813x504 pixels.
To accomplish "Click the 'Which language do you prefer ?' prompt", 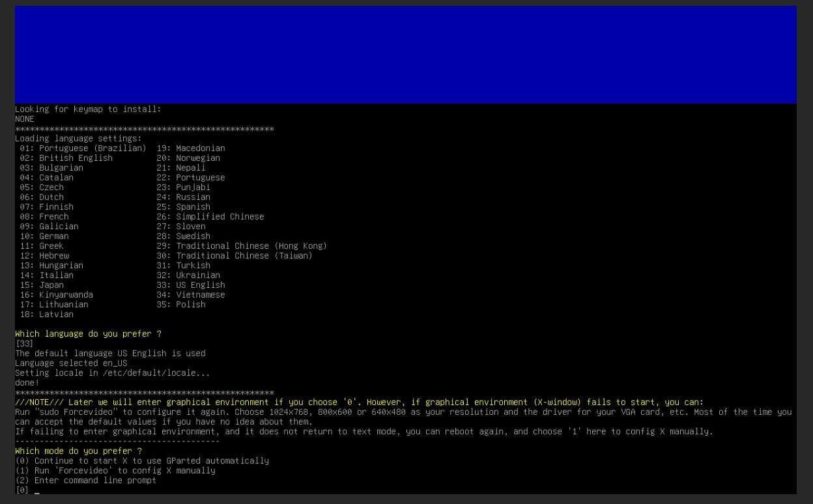I will click(x=88, y=334).
